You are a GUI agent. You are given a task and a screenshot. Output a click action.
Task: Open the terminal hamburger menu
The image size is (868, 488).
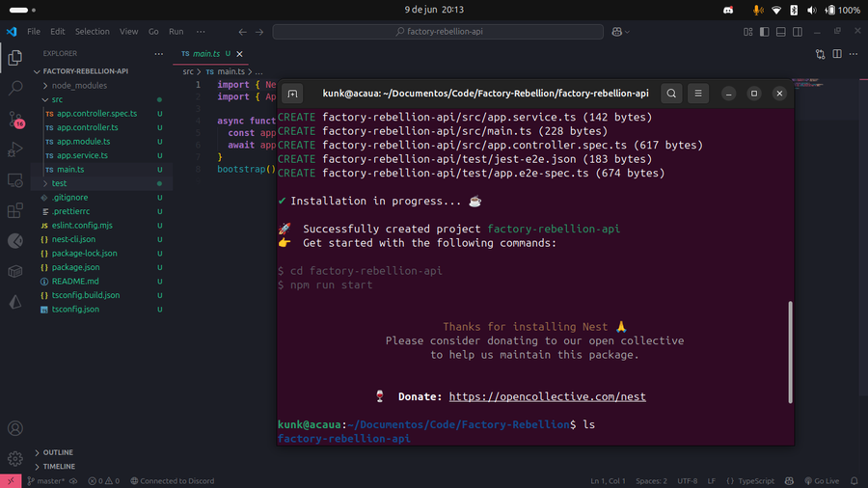pyautogui.click(x=698, y=94)
